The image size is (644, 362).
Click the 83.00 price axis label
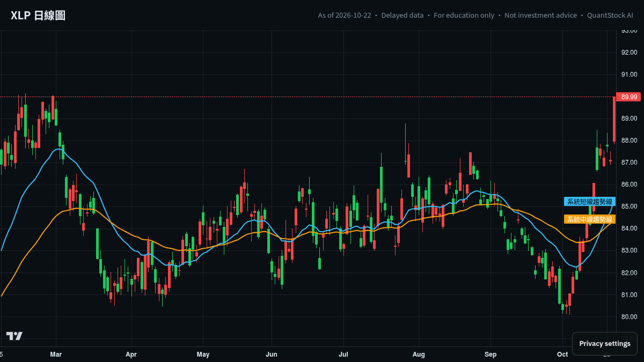pos(629,250)
